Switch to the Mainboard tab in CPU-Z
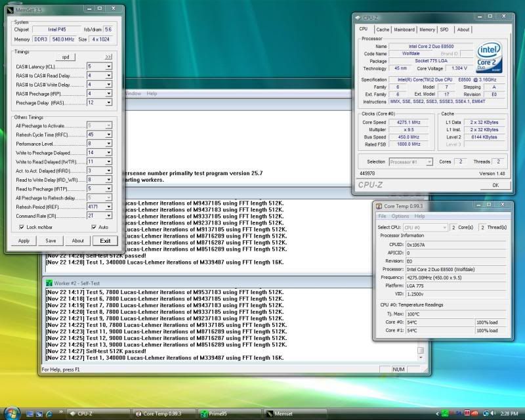This screenshot has width=525, height=420. (x=404, y=30)
